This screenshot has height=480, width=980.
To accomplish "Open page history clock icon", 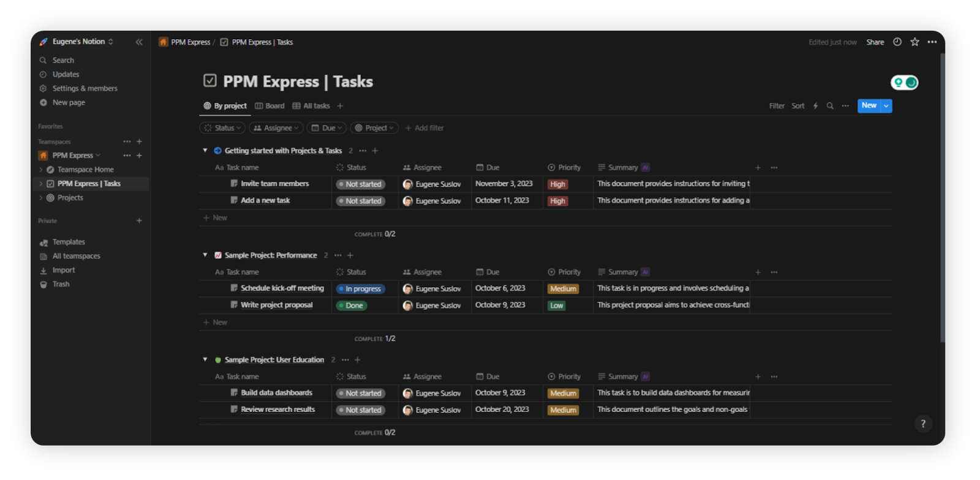I will pyautogui.click(x=897, y=42).
